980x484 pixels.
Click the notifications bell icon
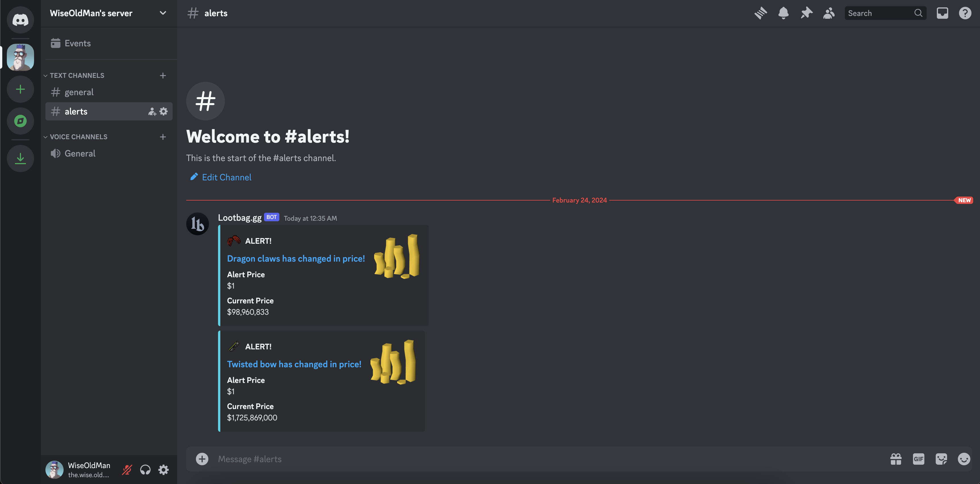(783, 13)
